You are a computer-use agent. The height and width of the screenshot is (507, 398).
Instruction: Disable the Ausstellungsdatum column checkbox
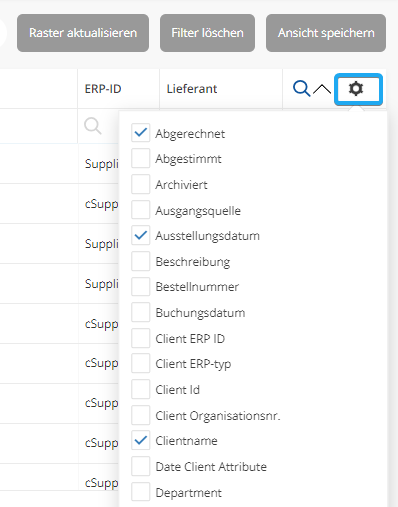(x=140, y=235)
